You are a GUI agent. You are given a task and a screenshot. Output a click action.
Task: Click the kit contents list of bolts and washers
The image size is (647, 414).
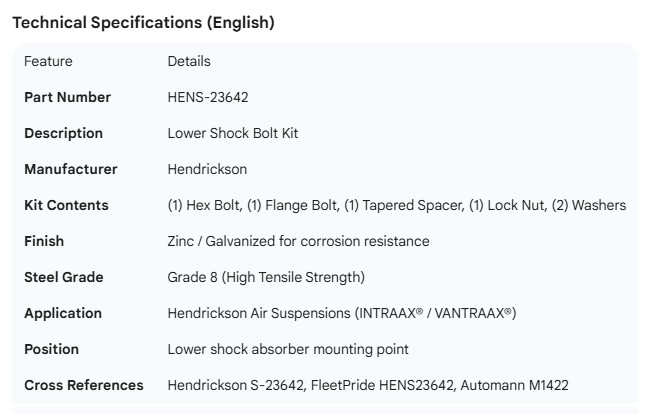(x=396, y=205)
